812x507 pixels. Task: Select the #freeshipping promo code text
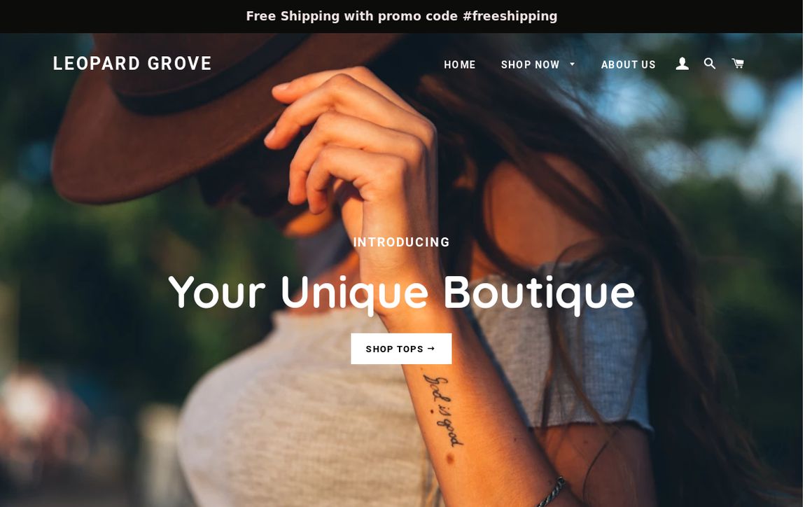510,16
